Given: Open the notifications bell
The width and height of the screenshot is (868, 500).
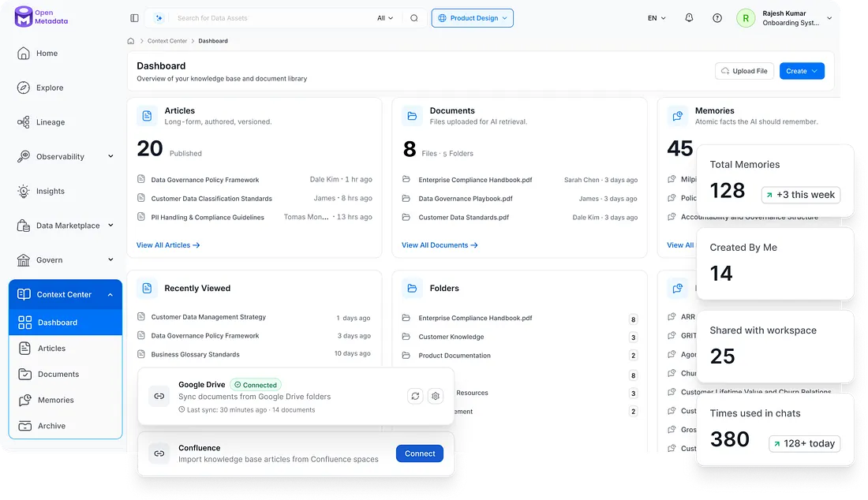Looking at the screenshot, I should coord(689,17).
